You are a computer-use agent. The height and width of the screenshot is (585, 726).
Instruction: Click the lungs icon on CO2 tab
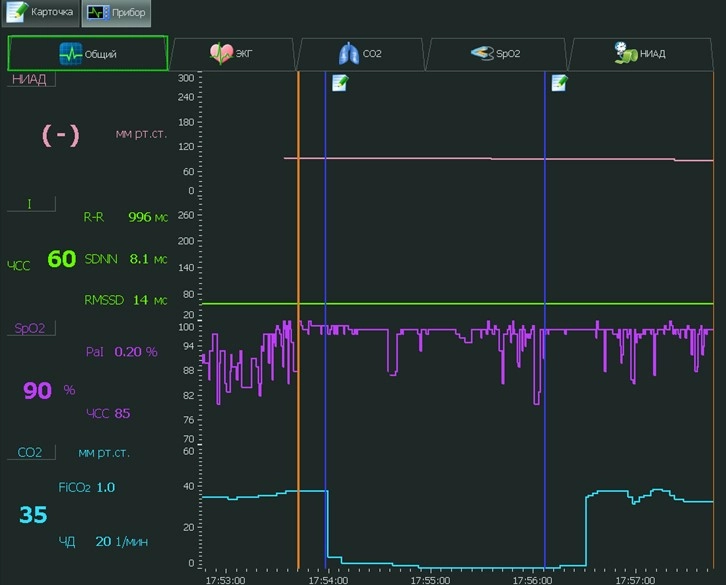click(349, 53)
